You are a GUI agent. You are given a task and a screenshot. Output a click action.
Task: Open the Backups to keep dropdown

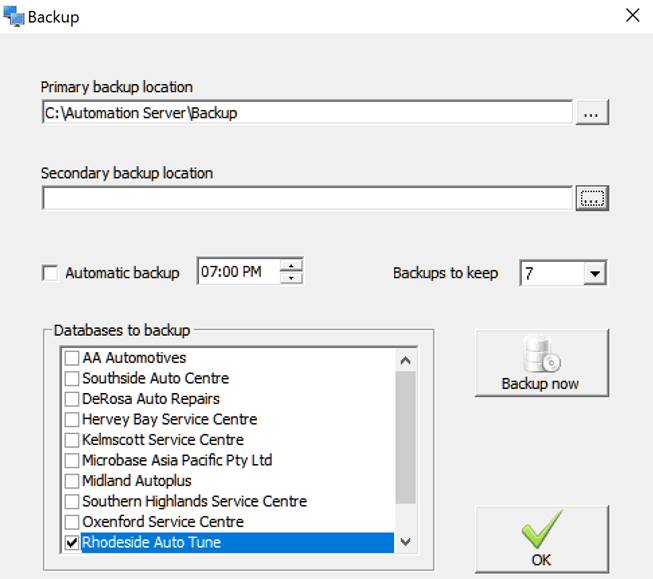(x=594, y=273)
